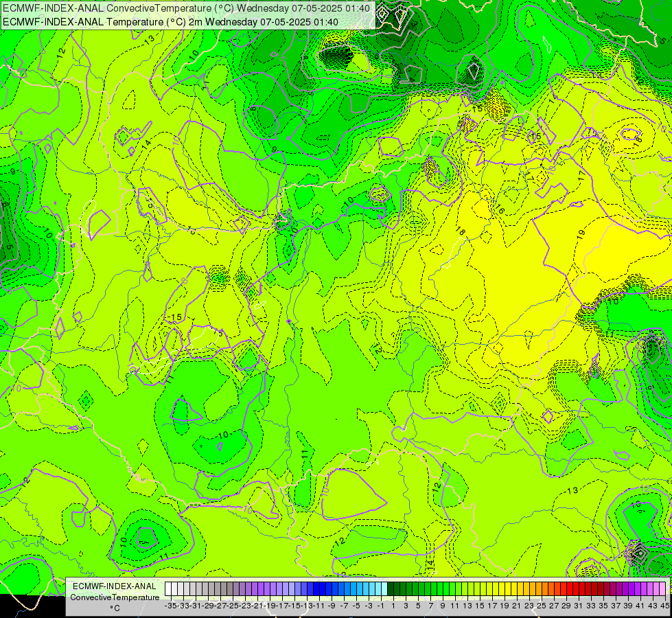Click the 19 contour label on map
This screenshot has height=618, width=672.
(x=581, y=234)
